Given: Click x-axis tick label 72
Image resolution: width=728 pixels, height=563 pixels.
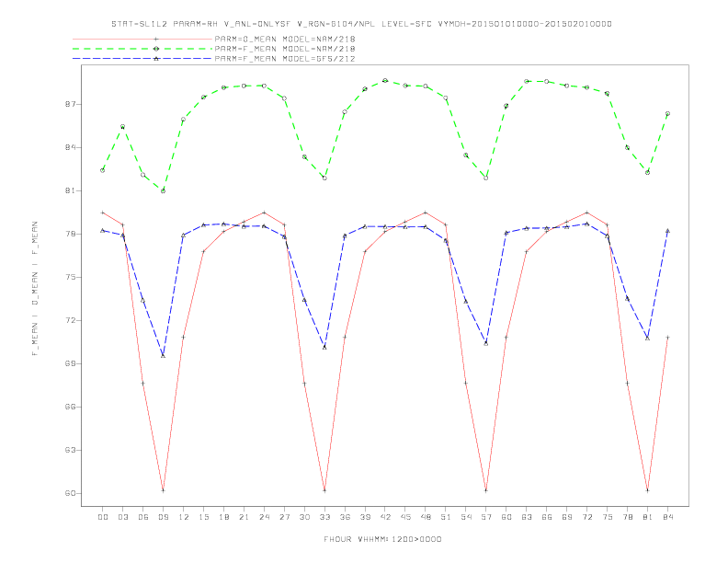Looking at the screenshot, I should (586, 517).
